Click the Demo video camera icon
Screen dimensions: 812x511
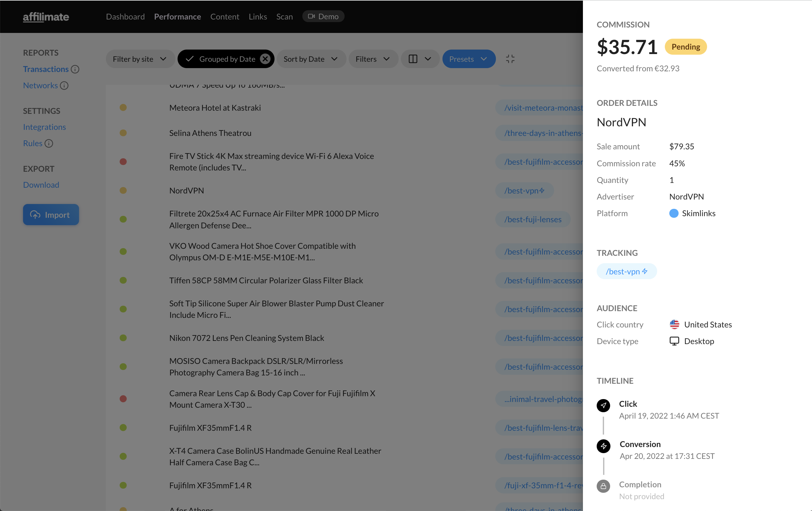312,16
